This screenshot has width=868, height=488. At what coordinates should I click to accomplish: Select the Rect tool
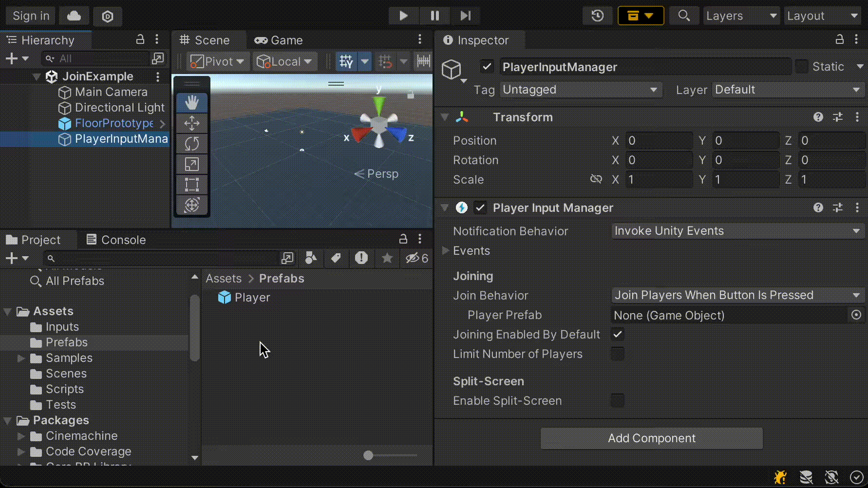192,185
